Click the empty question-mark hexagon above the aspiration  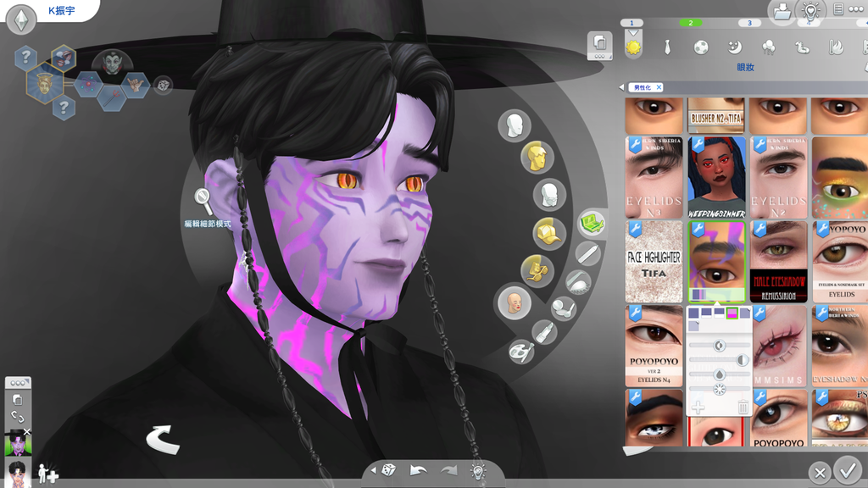(26, 57)
